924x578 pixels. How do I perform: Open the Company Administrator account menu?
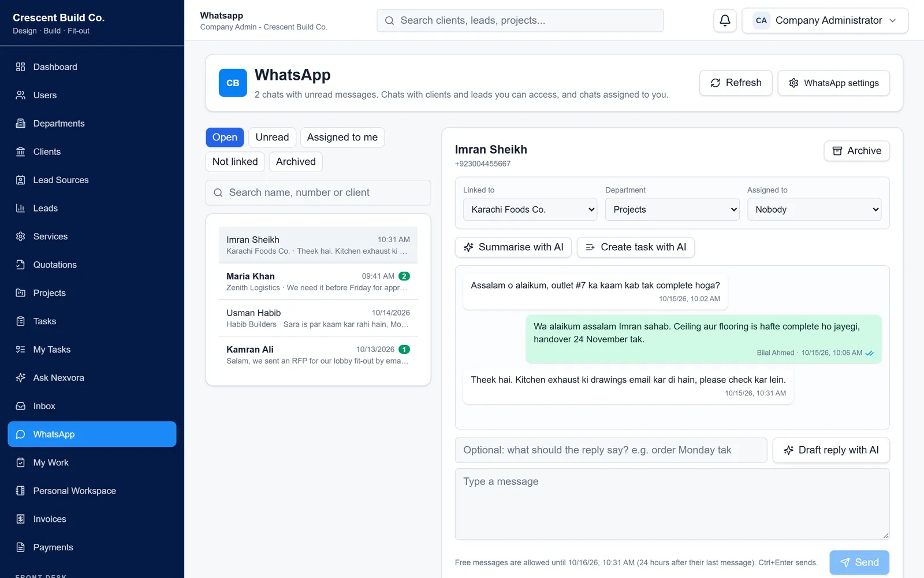tap(825, 21)
